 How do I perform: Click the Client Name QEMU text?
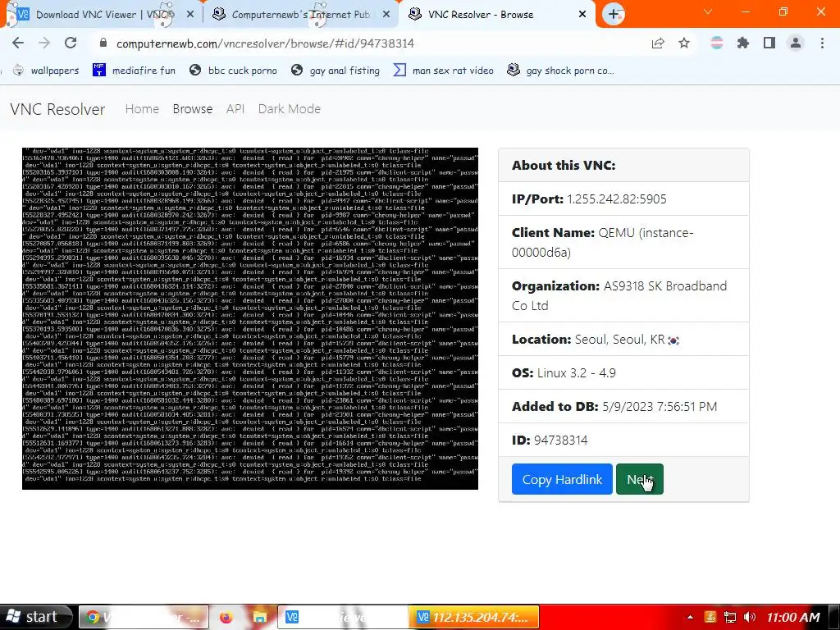coord(603,242)
